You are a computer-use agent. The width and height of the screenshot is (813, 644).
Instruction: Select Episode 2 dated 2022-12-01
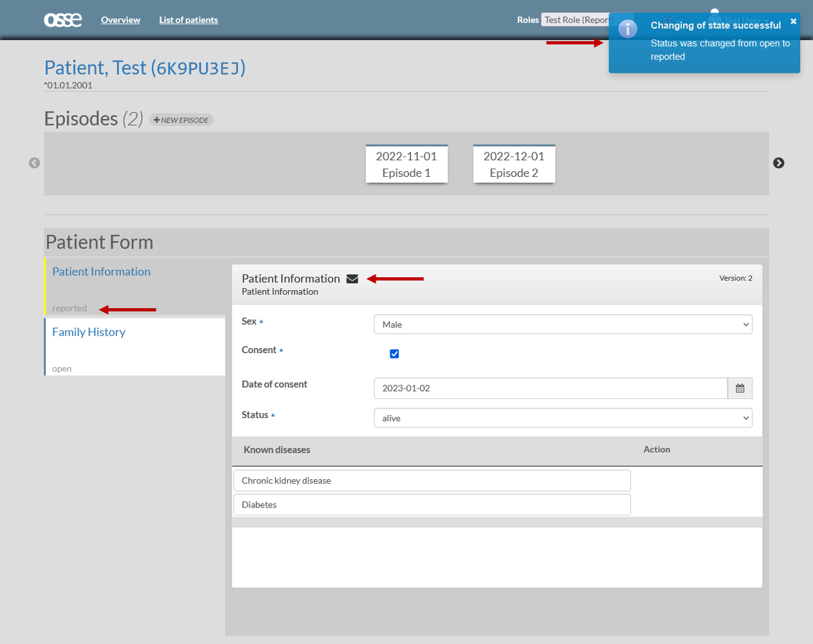tap(514, 164)
